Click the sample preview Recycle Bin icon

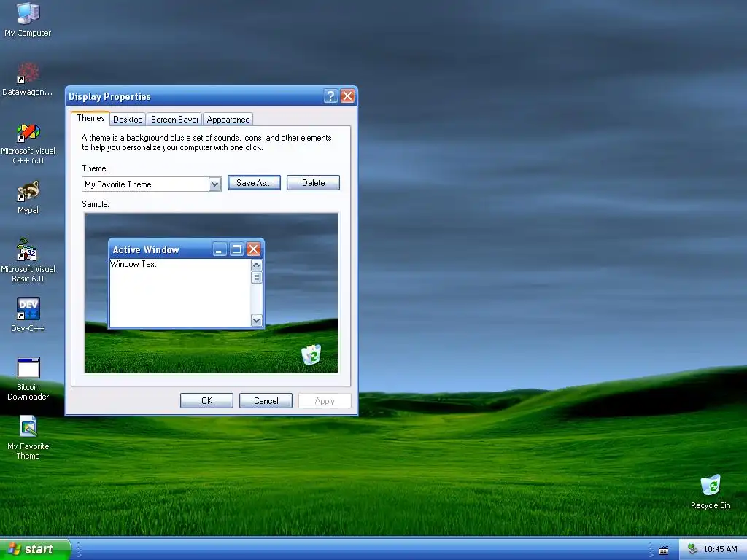coord(311,355)
